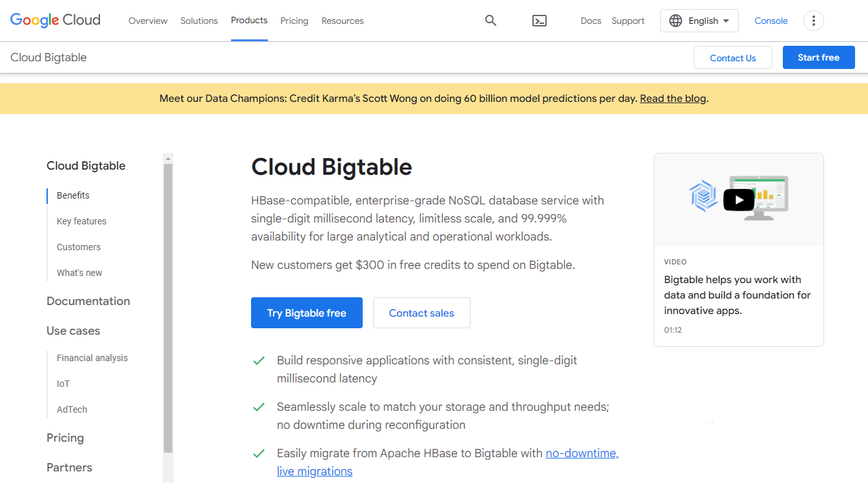Screen dimensions: 868x483
Task: Click the sidebar scrollbar up arrow
Action: tap(168, 158)
